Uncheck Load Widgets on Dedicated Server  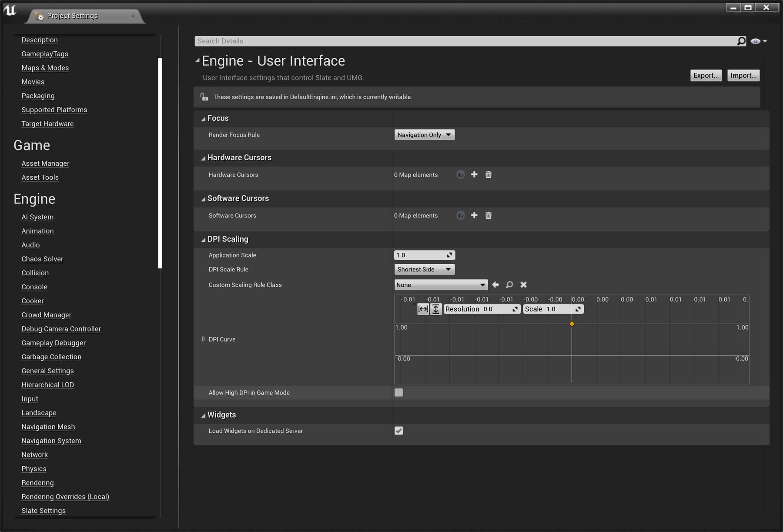click(398, 431)
